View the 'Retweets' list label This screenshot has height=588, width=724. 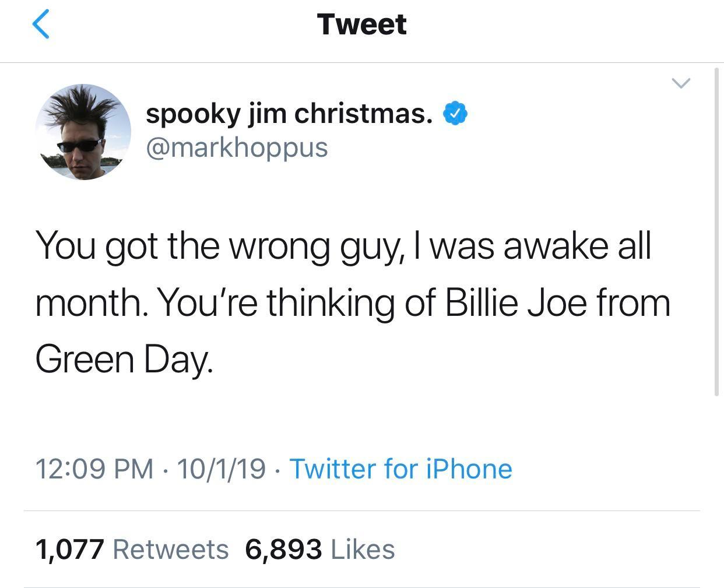(170, 549)
